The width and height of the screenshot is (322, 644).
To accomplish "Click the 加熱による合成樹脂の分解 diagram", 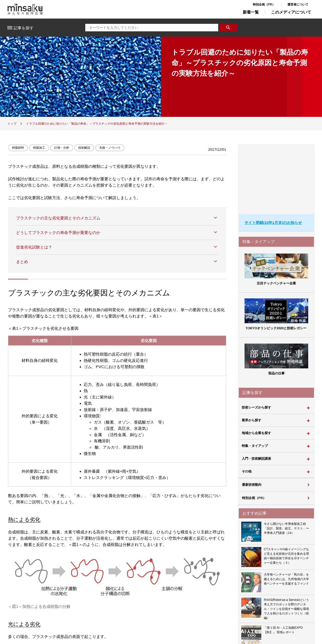I will (117, 577).
